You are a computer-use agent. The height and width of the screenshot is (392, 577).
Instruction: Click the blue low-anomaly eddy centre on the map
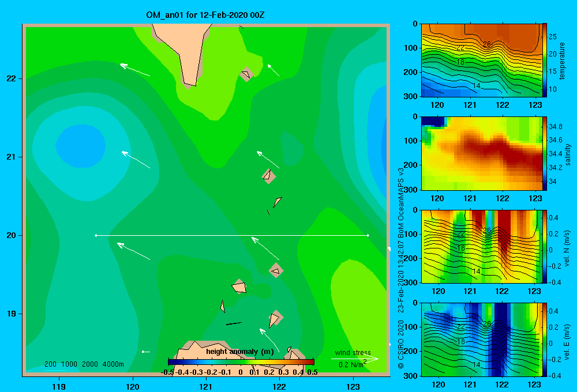[80, 146]
